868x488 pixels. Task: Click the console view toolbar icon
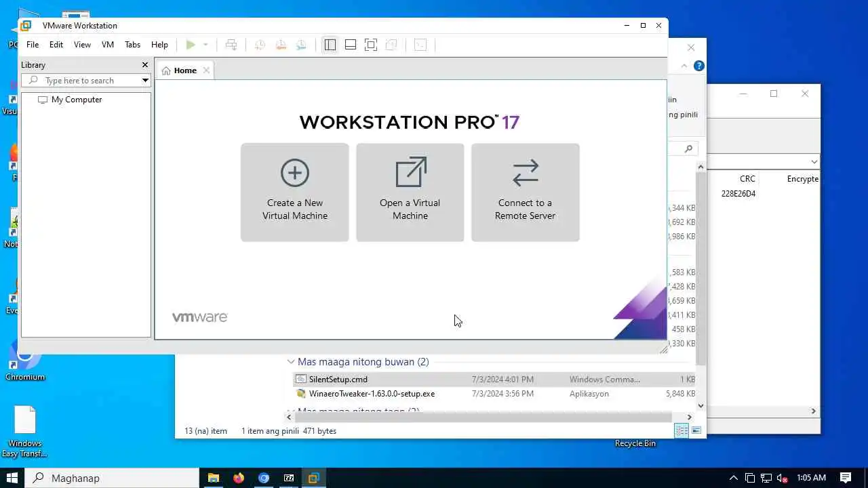(x=420, y=45)
